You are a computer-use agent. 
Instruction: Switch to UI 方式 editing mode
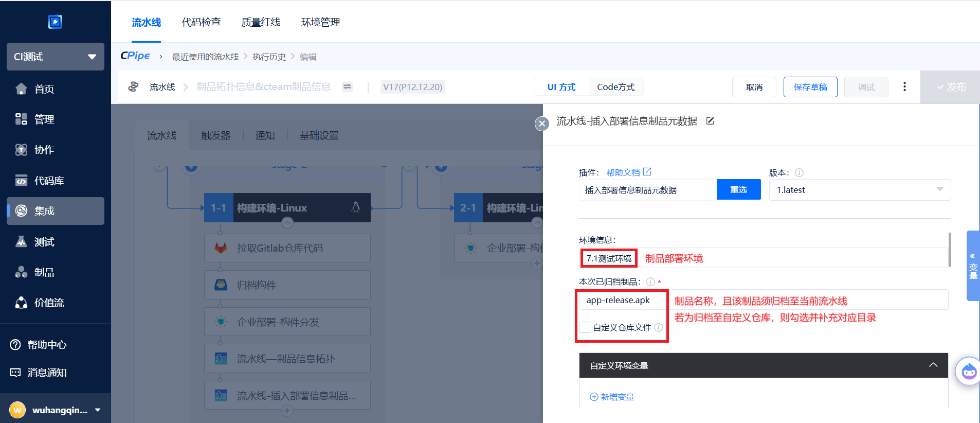[561, 87]
